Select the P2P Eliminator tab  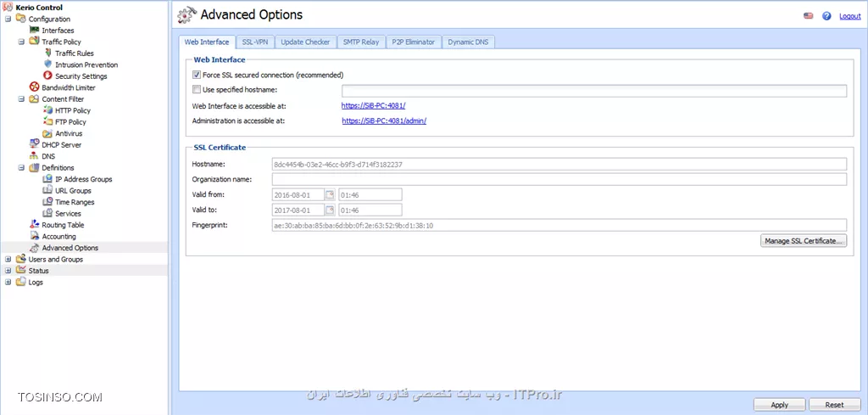tap(413, 42)
